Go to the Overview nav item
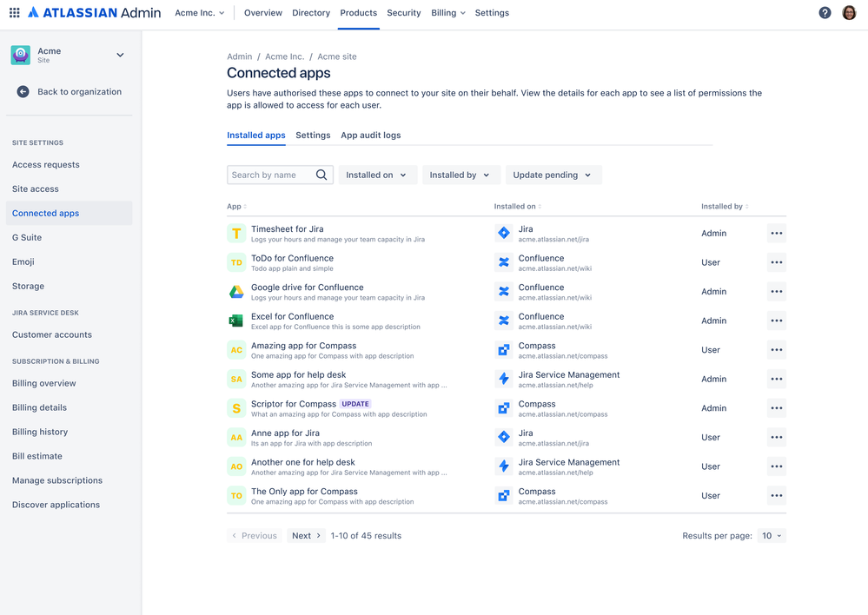 coord(263,13)
